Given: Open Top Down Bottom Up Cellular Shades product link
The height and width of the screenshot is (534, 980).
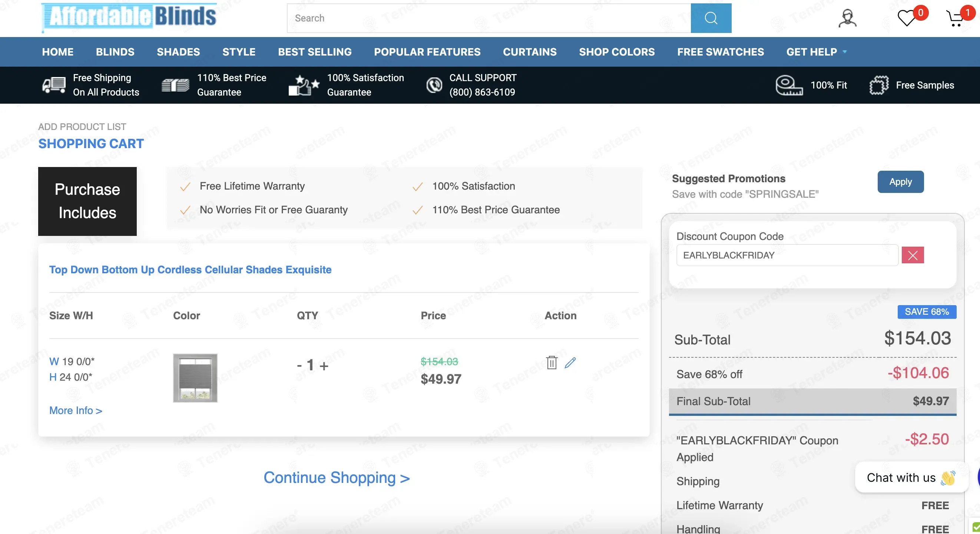Looking at the screenshot, I should tap(190, 270).
